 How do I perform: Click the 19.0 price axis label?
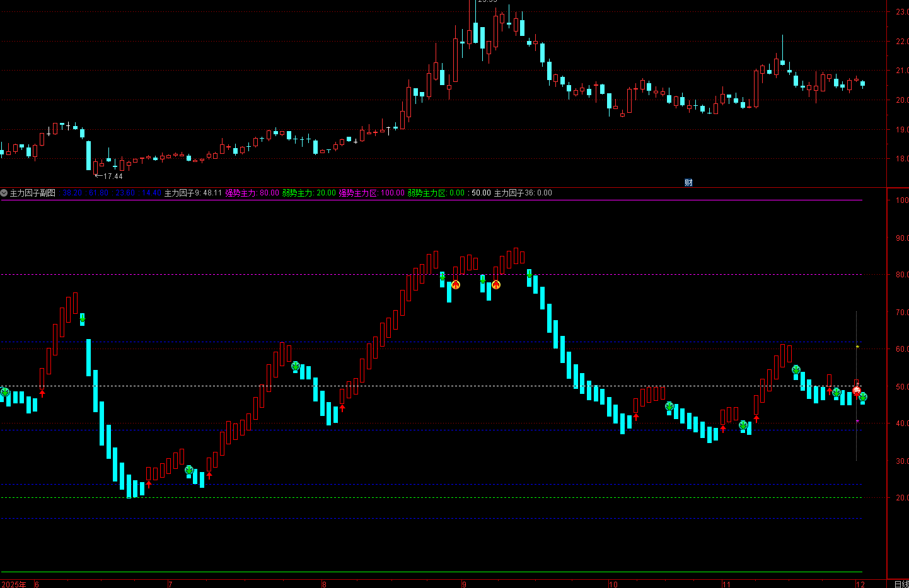(x=902, y=130)
